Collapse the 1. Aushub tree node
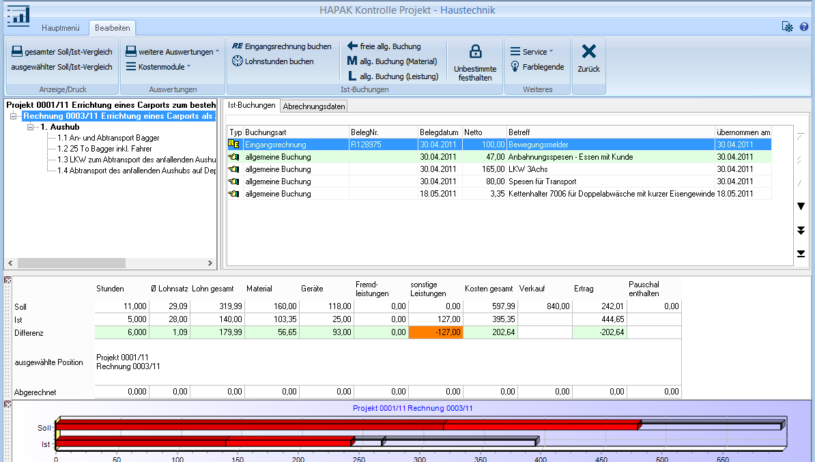Image resolution: width=815 pixels, height=462 pixels. pyautogui.click(x=30, y=127)
